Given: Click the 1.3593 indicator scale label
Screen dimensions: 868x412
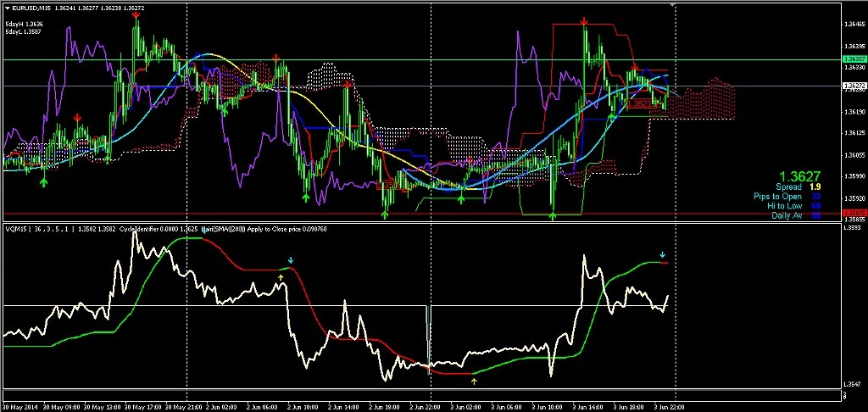Looking at the screenshot, I should coord(853,227).
